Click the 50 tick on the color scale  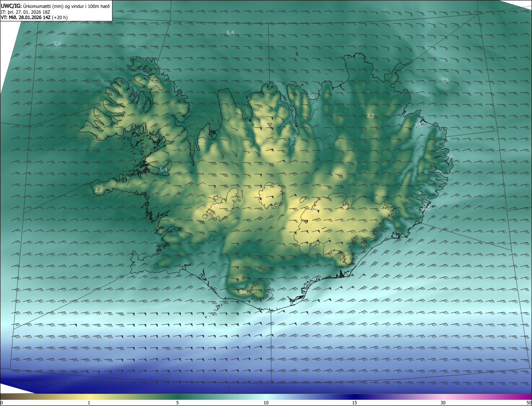[529, 403]
